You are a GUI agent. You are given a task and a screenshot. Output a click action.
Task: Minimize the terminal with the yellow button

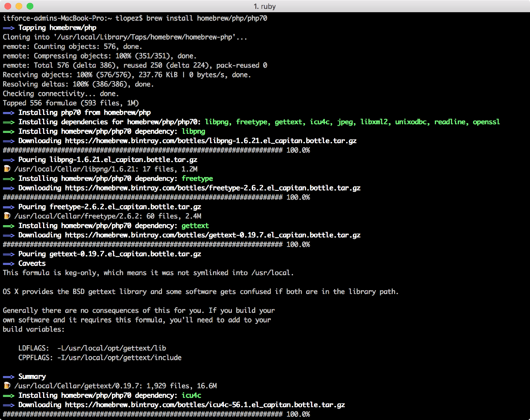(19, 6)
